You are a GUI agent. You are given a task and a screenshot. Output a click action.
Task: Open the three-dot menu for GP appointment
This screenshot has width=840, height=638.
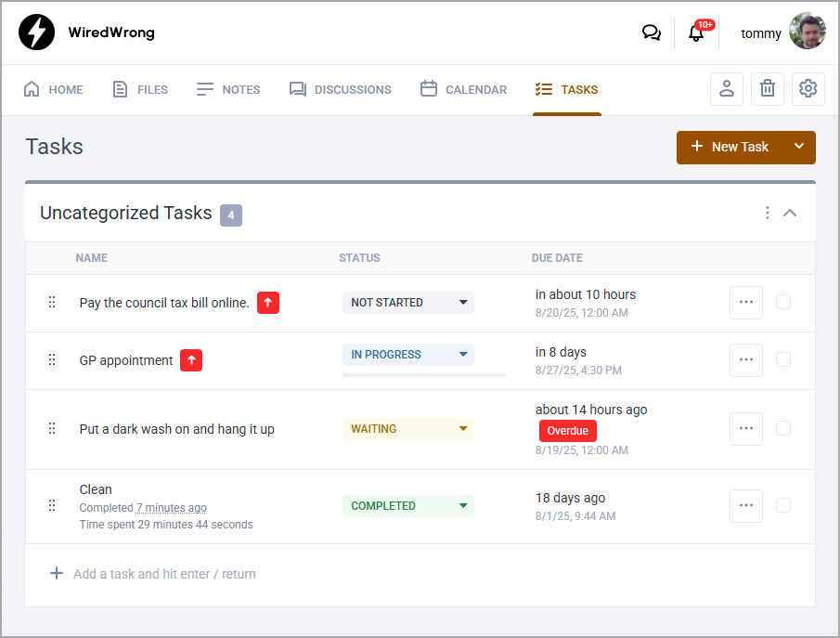(746, 360)
